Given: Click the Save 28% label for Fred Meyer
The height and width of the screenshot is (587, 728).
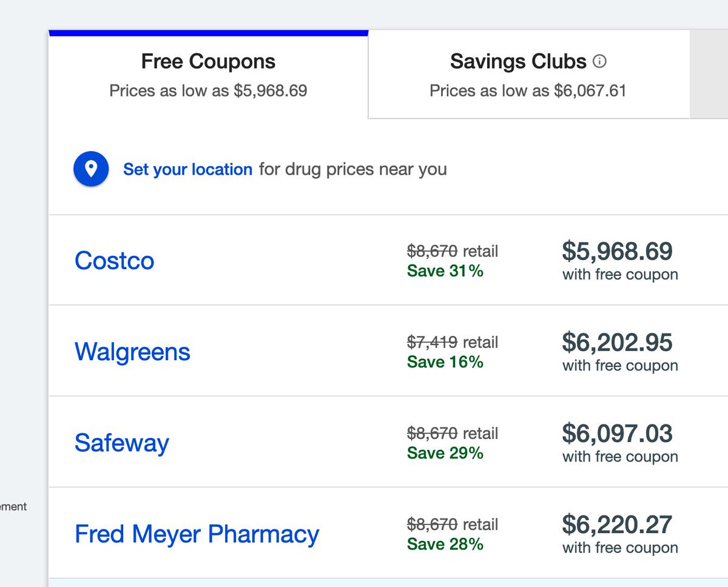Looking at the screenshot, I should point(445,544).
